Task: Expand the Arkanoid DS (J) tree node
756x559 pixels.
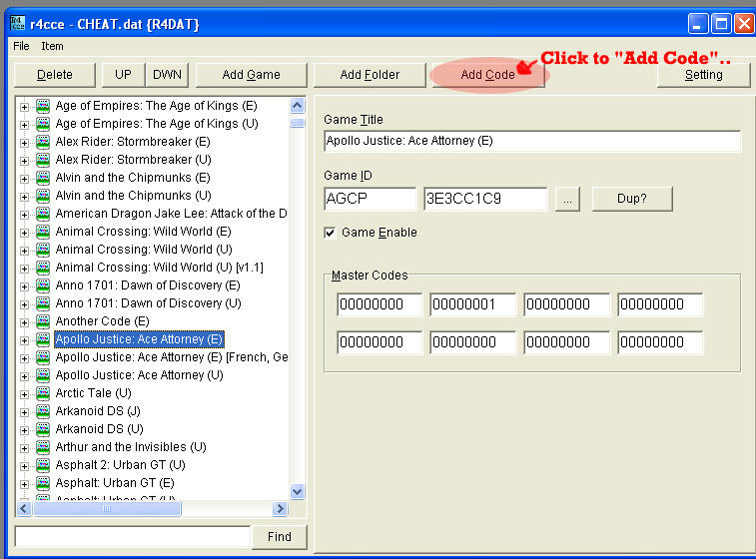Action: 24,412
